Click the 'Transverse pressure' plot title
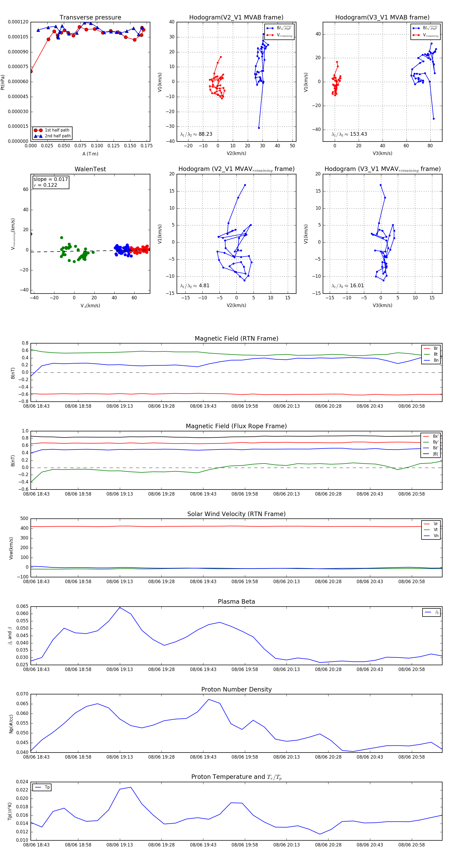 tap(90, 18)
